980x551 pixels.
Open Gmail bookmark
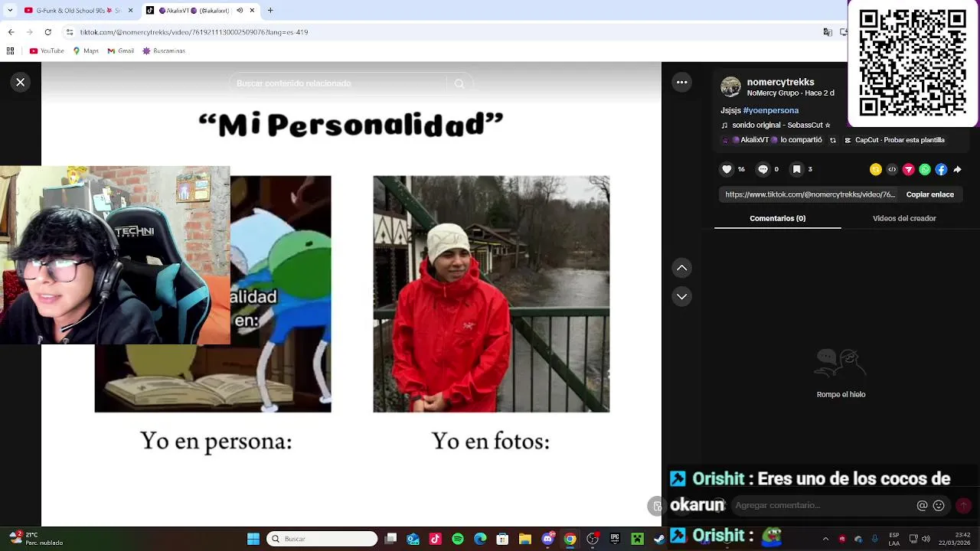tap(120, 51)
